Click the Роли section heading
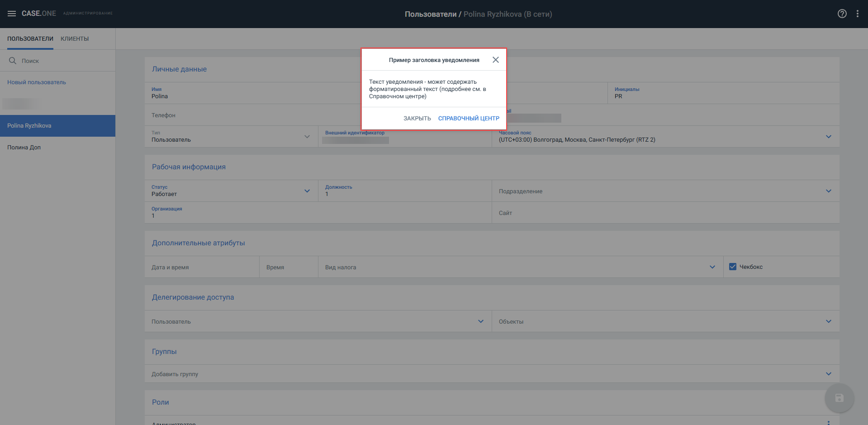 pyautogui.click(x=160, y=402)
